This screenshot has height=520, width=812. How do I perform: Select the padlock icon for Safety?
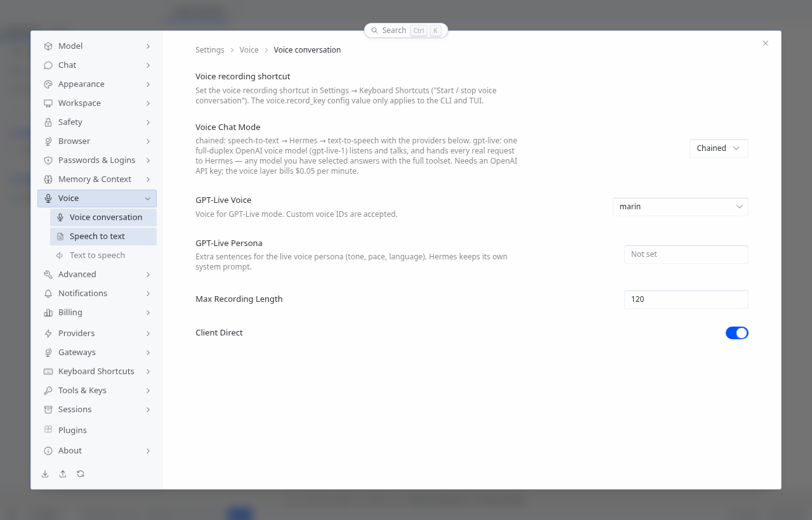[x=48, y=122]
